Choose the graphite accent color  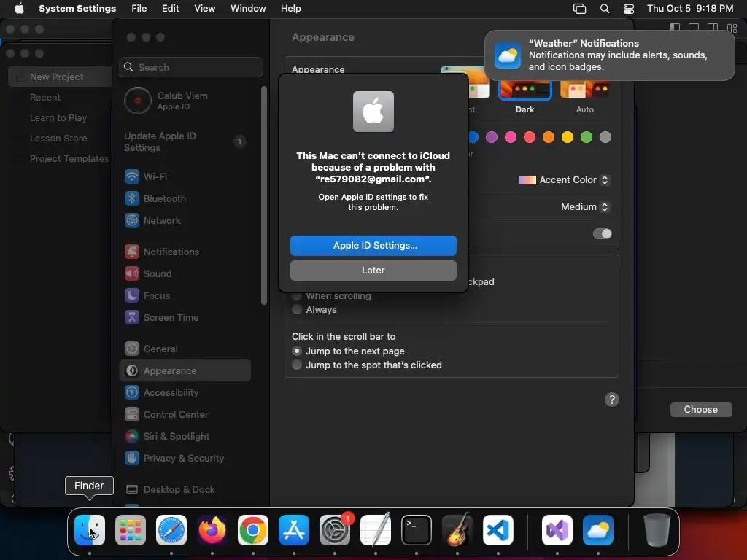[x=605, y=137]
